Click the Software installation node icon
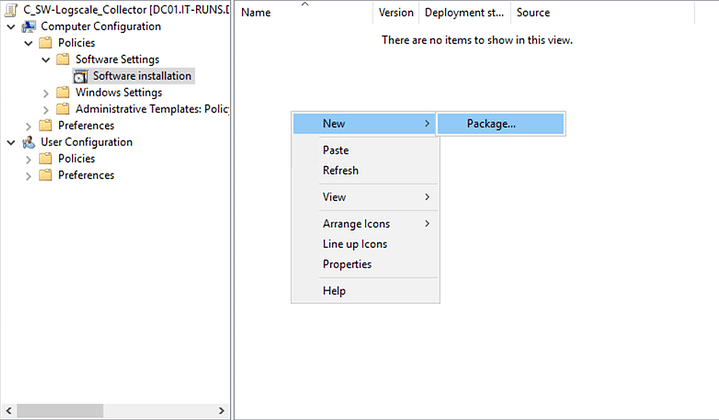The width and height of the screenshot is (719, 420). (x=81, y=76)
